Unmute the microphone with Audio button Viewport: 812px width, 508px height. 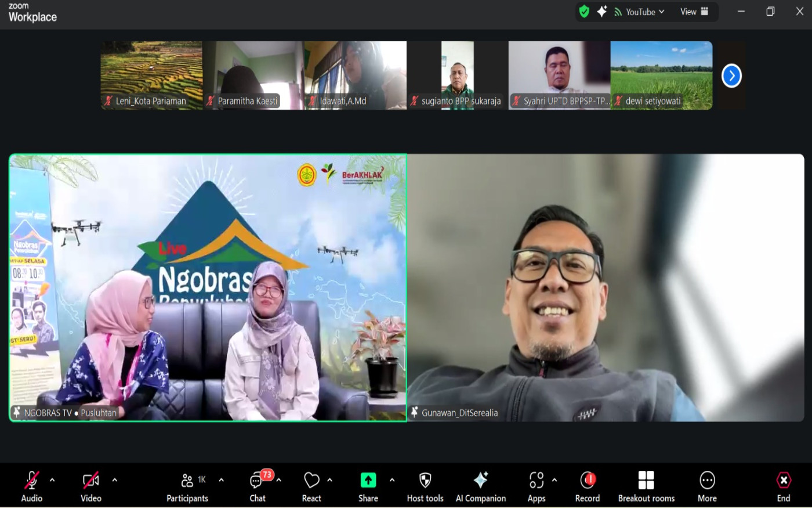point(31,485)
